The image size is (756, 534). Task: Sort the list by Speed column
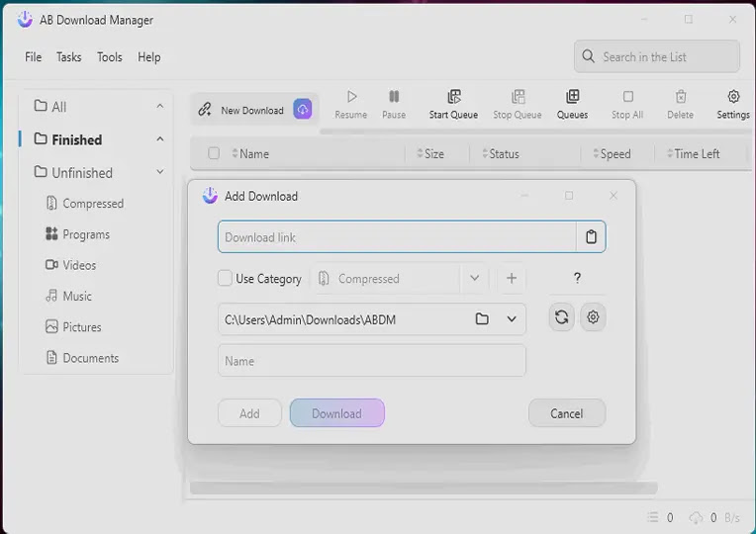[612, 153]
